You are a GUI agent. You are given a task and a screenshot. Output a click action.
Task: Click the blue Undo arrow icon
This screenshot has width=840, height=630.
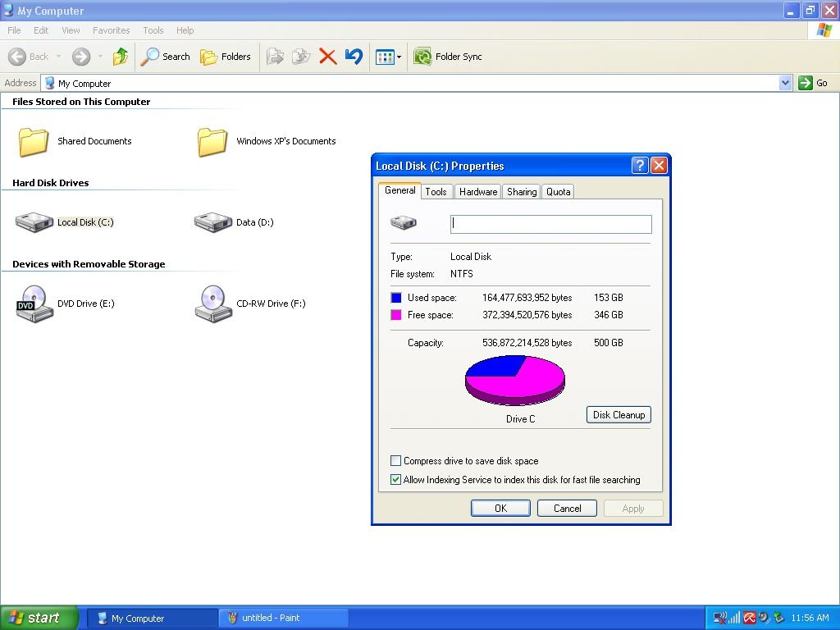354,57
